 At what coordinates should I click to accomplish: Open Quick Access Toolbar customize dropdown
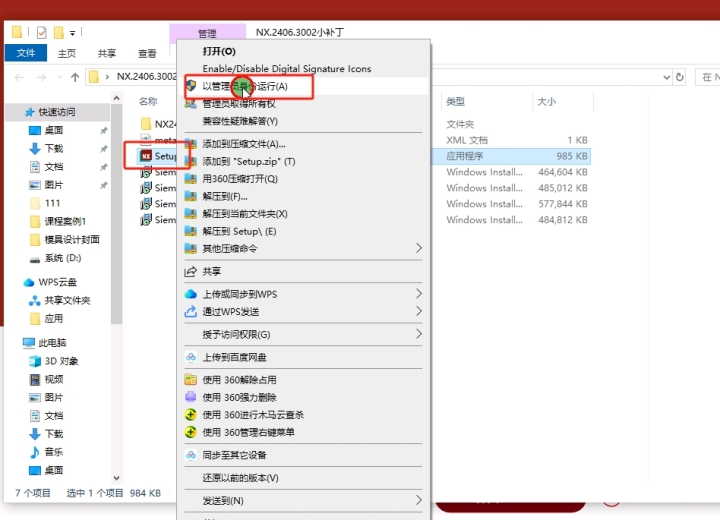(x=72, y=33)
